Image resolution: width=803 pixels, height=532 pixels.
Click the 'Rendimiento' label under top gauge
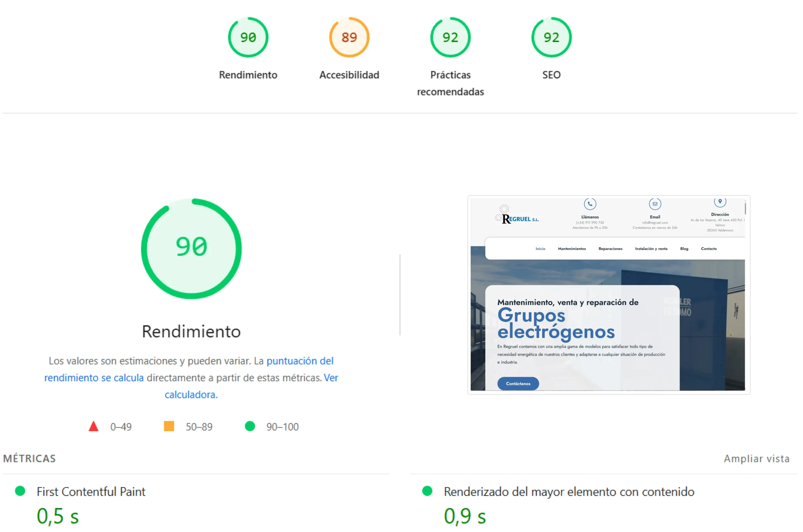[x=248, y=75]
